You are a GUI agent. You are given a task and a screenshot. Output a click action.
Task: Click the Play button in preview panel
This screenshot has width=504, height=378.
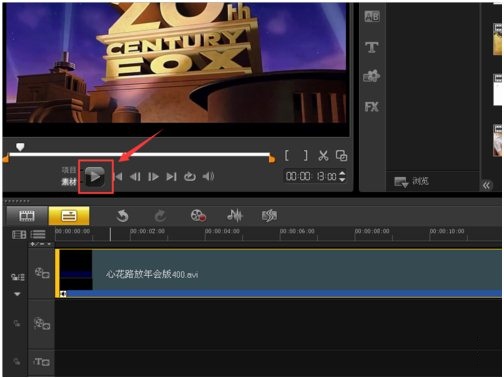(95, 176)
